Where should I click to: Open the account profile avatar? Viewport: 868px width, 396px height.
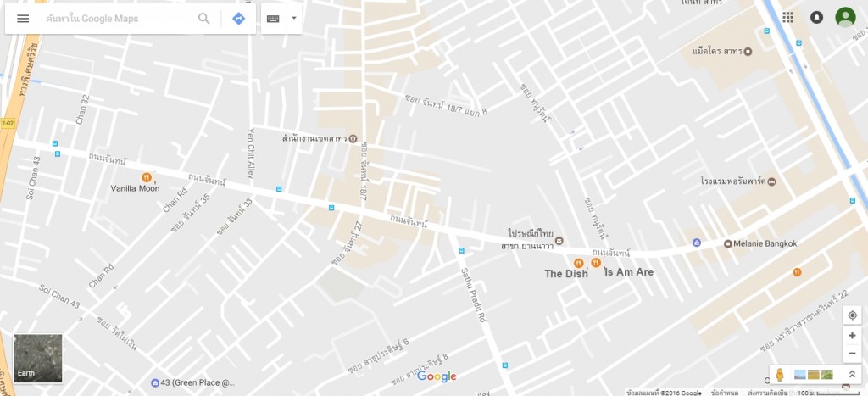pos(845,17)
